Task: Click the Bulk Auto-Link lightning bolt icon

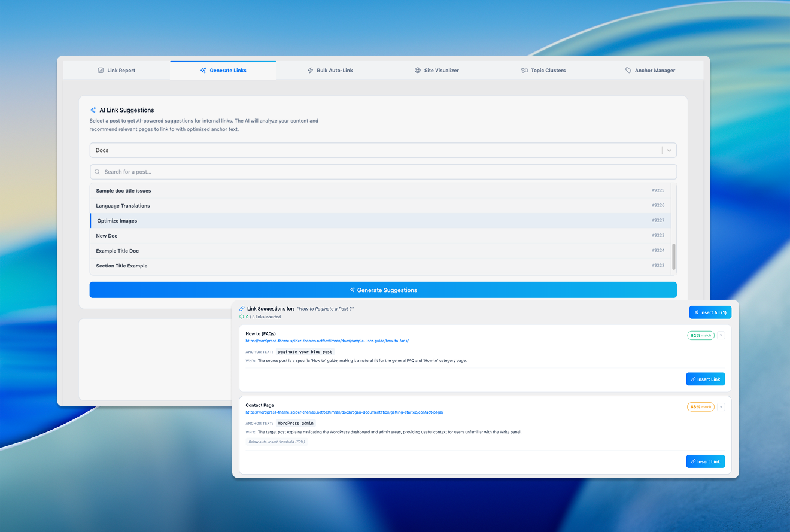Action: tap(310, 71)
